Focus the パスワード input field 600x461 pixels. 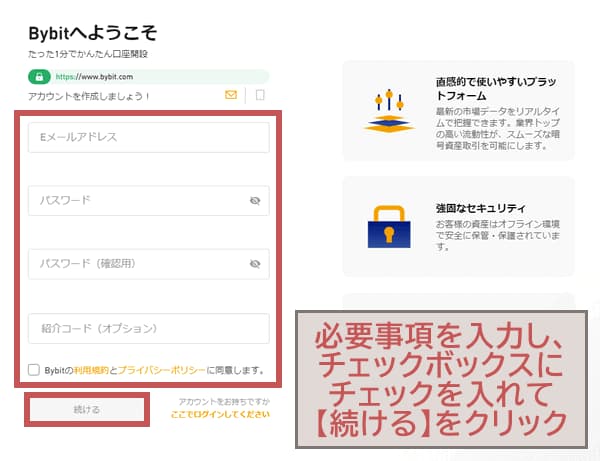149,200
